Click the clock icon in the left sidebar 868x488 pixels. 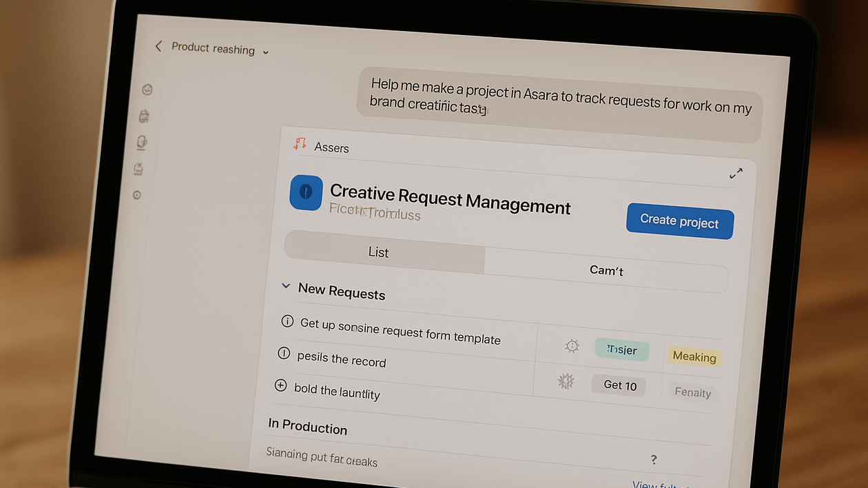[x=147, y=90]
